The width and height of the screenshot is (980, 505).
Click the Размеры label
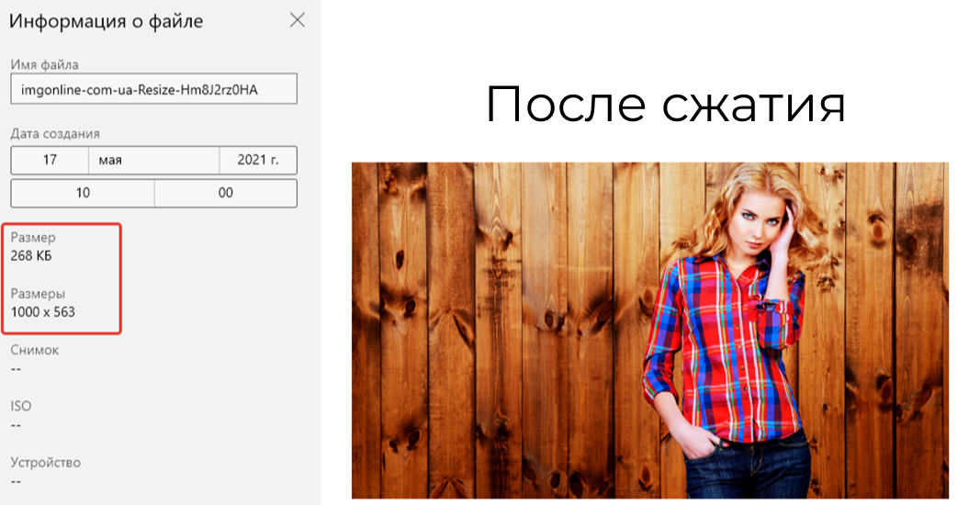(37, 294)
